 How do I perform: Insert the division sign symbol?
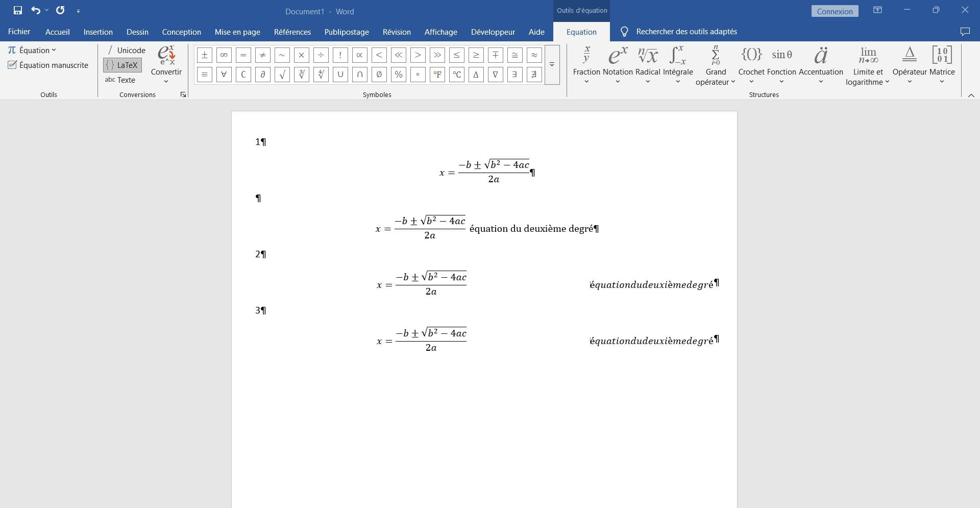coord(321,55)
